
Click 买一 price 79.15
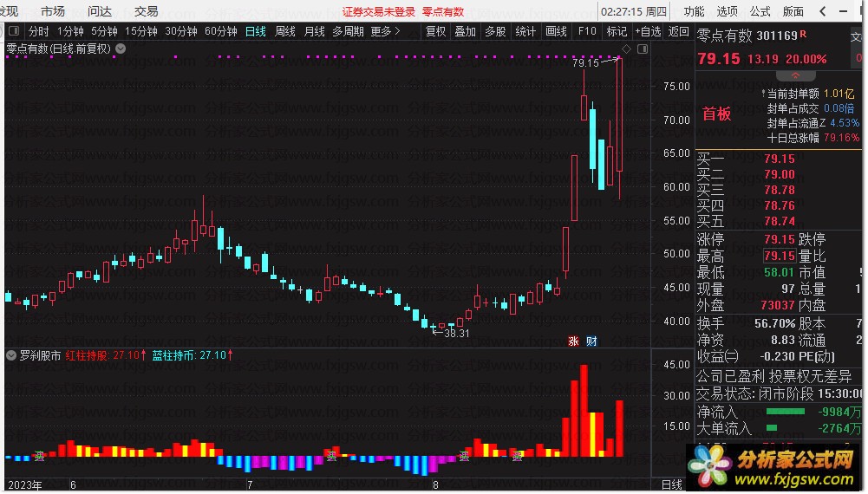[x=779, y=159]
